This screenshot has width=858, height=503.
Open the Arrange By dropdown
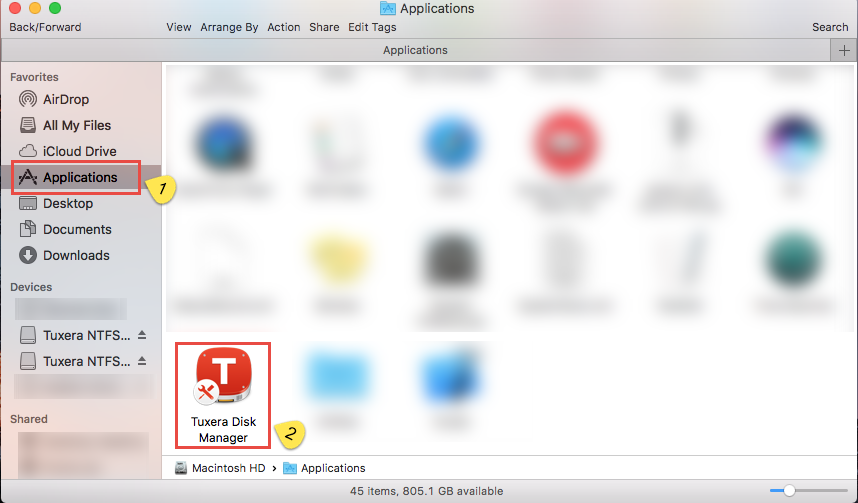pos(229,27)
